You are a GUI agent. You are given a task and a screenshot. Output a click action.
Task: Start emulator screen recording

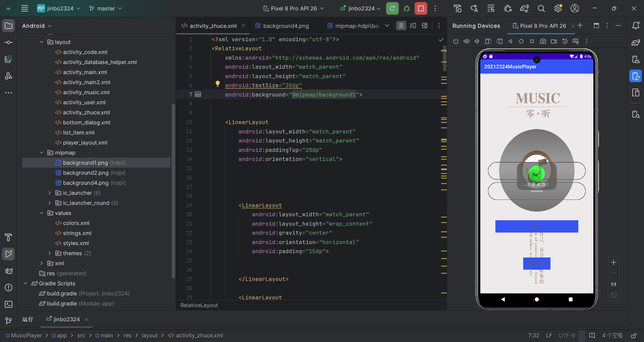554,41
